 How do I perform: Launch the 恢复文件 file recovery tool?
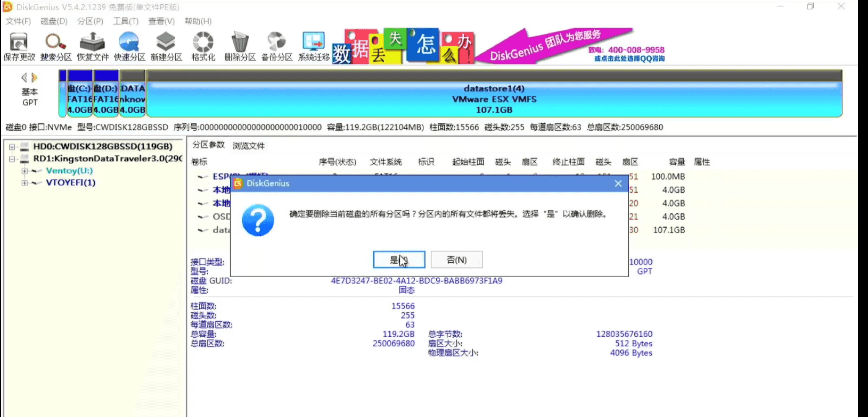pos(93,46)
